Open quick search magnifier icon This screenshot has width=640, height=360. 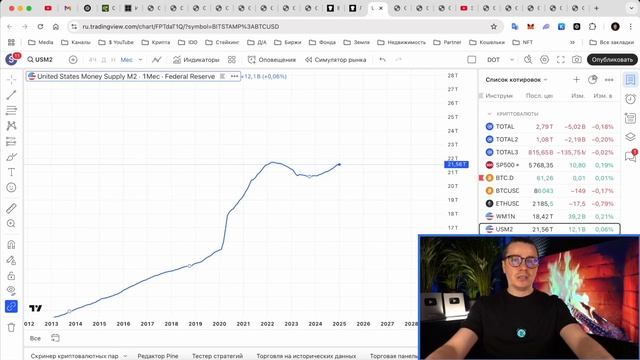click(x=528, y=60)
